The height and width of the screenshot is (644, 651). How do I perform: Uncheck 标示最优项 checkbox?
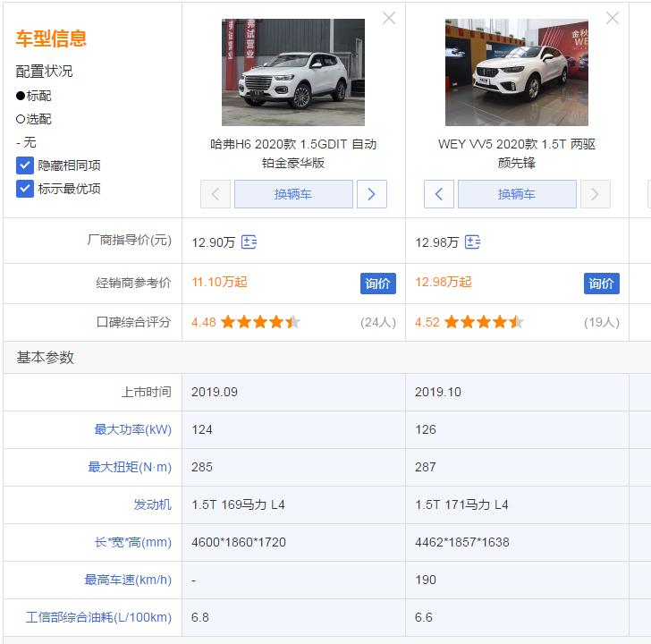pyautogui.click(x=25, y=189)
